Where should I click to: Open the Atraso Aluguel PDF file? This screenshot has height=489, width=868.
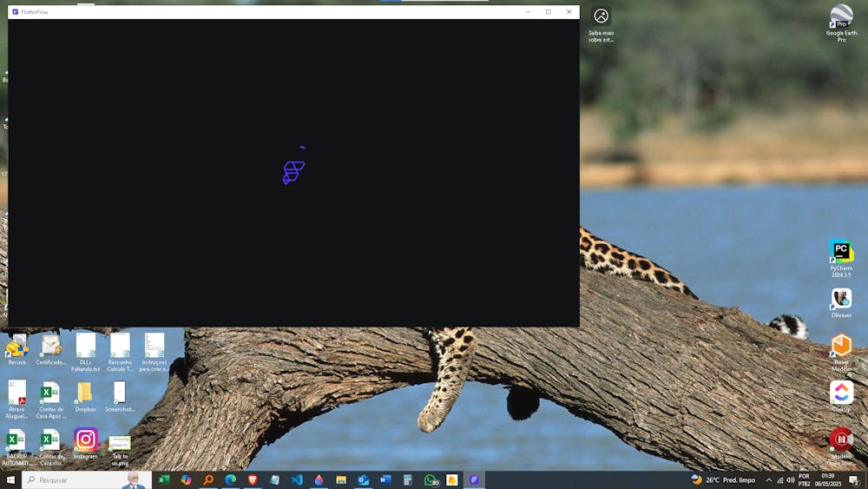tap(16, 400)
